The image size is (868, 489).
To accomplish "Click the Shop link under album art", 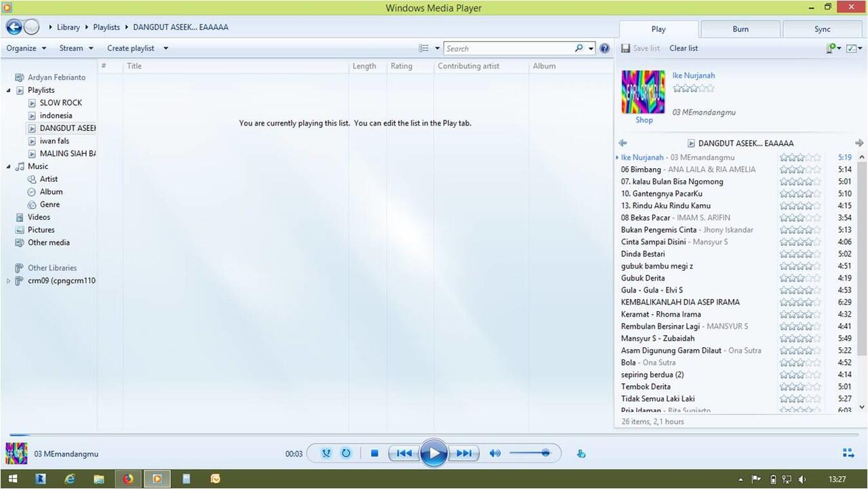I will pos(644,120).
